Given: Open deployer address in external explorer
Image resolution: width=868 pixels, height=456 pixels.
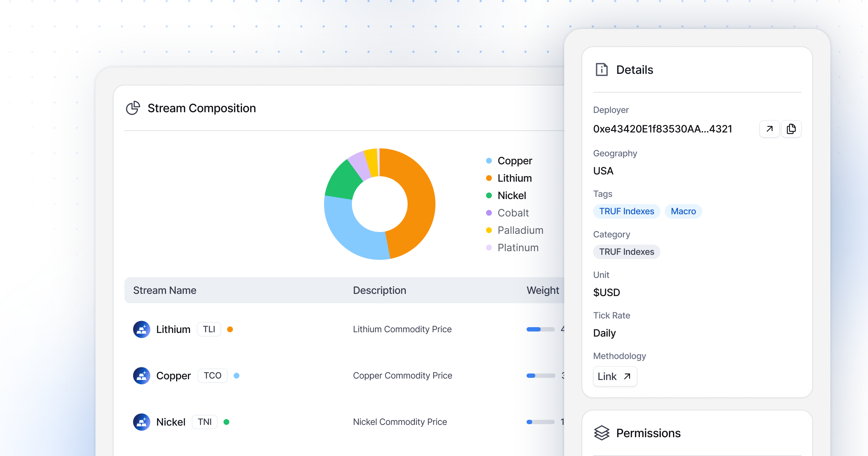Looking at the screenshot, I should click(x=769, y=129).
